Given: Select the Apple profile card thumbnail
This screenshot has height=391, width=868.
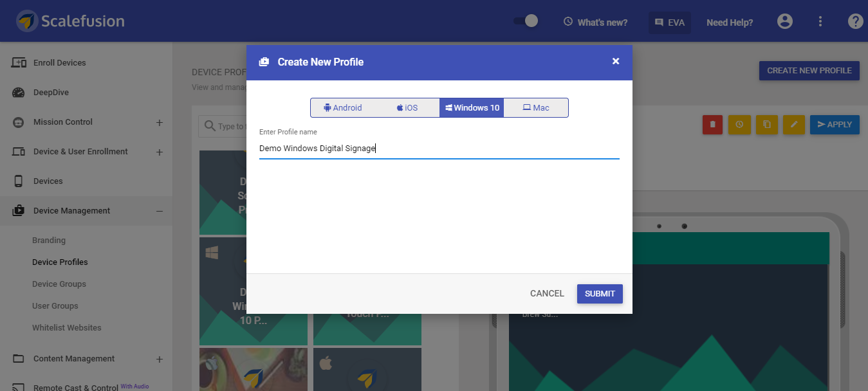Looking at the screenshot, I should pos(367,369).
